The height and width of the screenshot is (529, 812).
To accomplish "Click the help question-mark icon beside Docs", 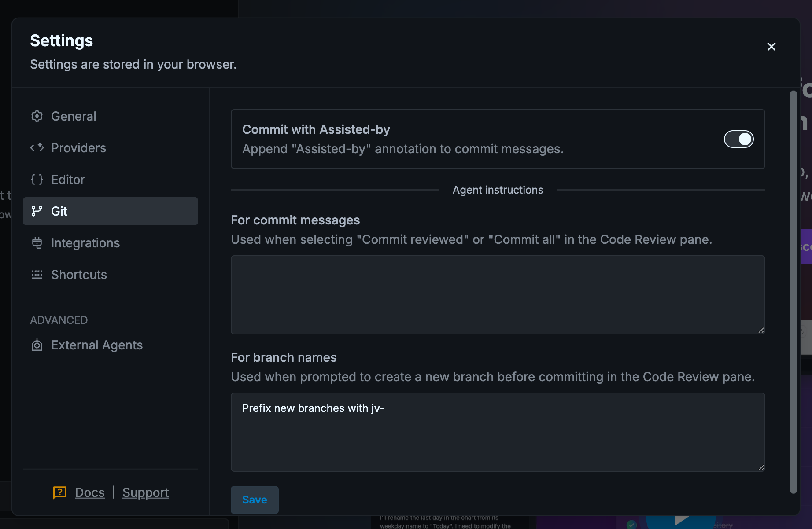I will (60, 492).
